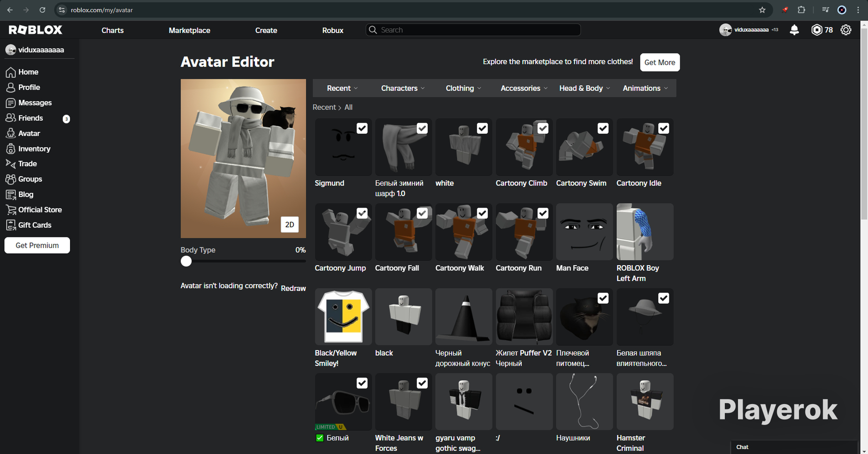The image size is (868, 454).
Task: Open the Groups sidebar icon
Action: coord(10,179)
